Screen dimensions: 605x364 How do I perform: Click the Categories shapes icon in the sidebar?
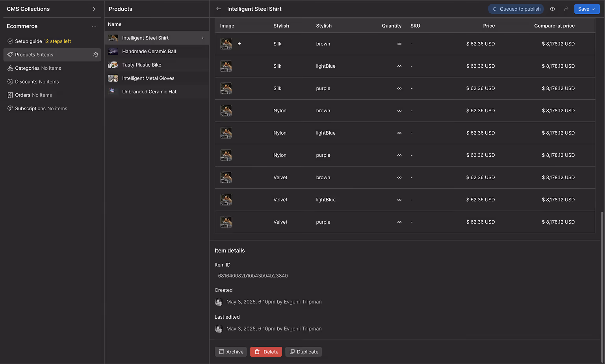9,68
